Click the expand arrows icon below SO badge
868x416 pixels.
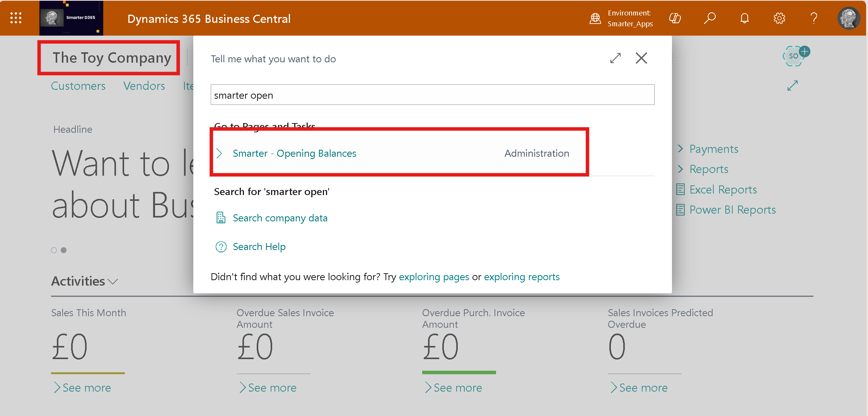(793, 86)
